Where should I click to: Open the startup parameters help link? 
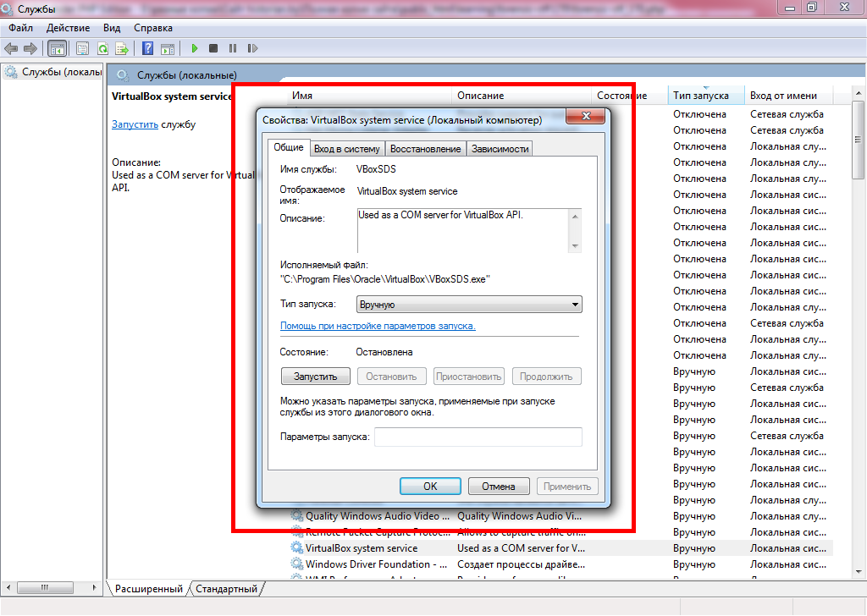[x=378, y=326]
